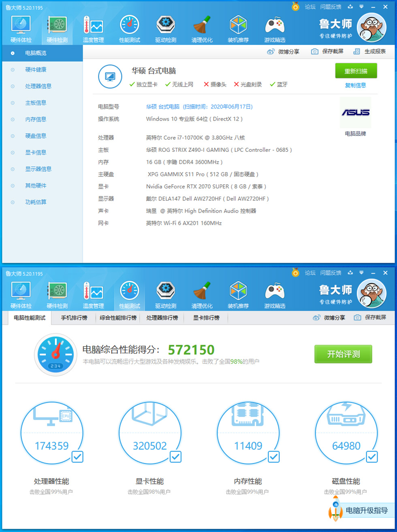Image resolution: width=397 pixels, height=532 pixels.
Task: Open the title bar dropdown arrow
Action: point(361,7)
